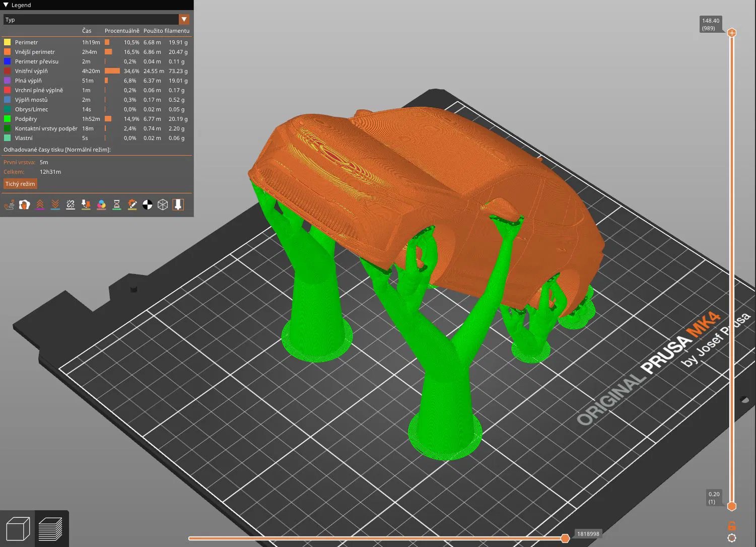This screenshot has width=756, height=547.
Task: Click the Tichý režim button
Action: coord(21,184)
